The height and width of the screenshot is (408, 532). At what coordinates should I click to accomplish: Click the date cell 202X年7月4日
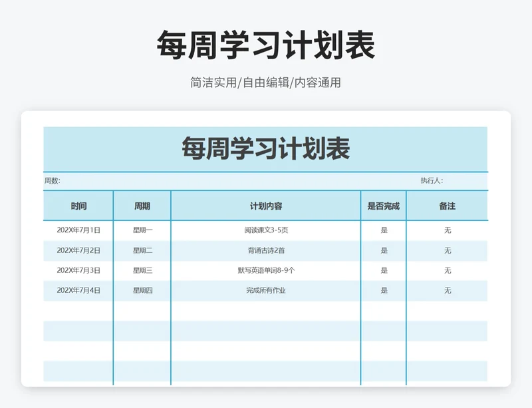[78, 290]
